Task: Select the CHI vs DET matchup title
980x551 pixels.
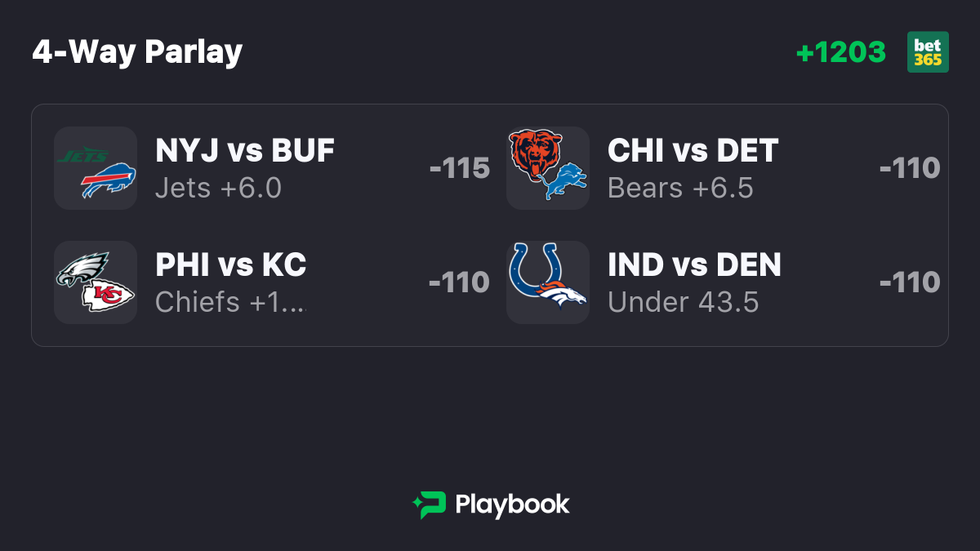Action: tap(693, 151)
